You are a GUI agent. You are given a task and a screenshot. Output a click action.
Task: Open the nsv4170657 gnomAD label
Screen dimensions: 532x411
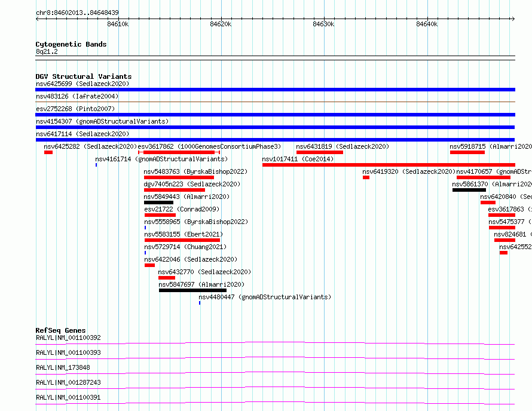(x=494, y=171)
